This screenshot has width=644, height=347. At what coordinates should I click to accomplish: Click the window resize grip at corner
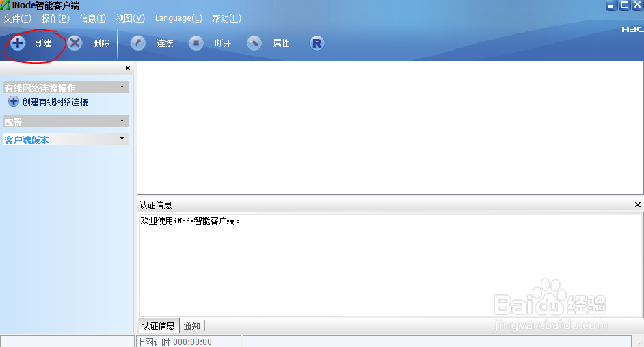639,344
